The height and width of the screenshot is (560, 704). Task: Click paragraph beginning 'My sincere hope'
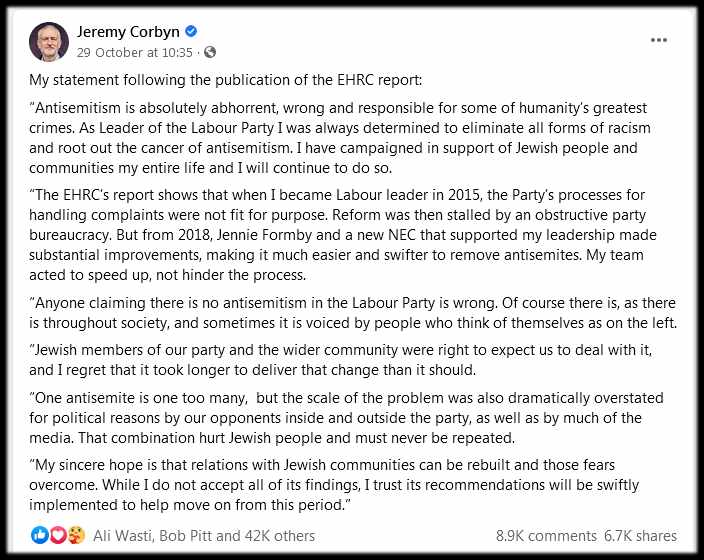coord(334,485)
